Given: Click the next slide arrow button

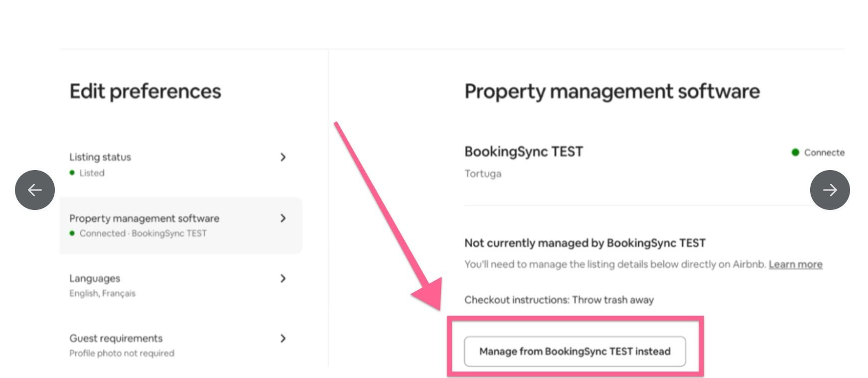Looking at the screenshot, I should [x=830, y=190].
